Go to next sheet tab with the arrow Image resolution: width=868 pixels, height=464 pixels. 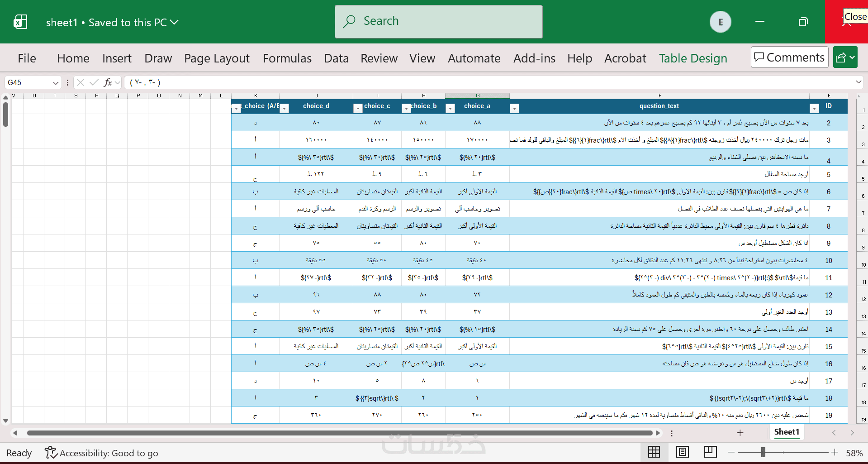[x=852, y=433]
